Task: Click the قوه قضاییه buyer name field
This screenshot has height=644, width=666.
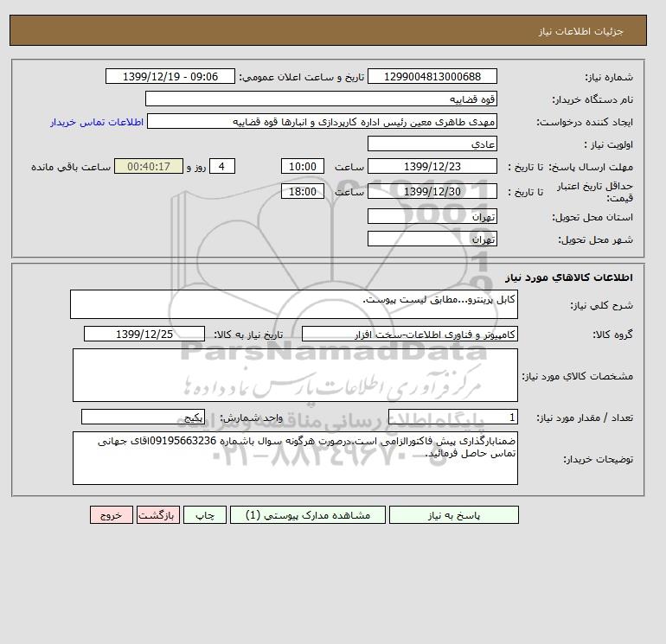Action: 321,99
